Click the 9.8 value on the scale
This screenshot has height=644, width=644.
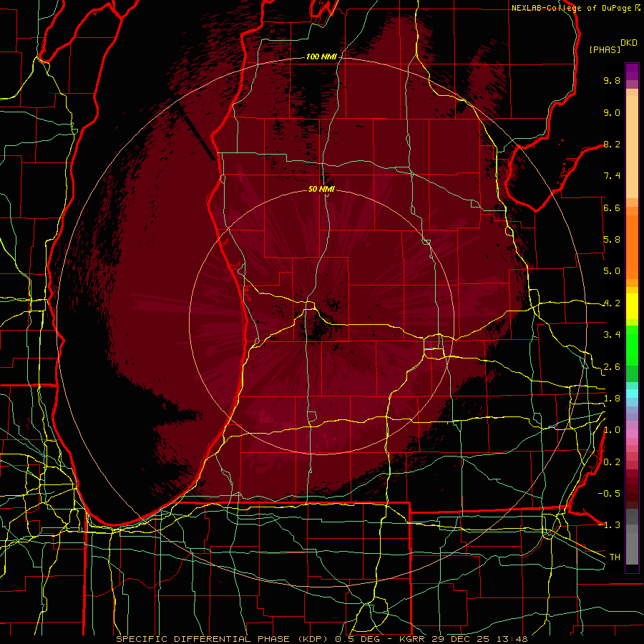612,80
